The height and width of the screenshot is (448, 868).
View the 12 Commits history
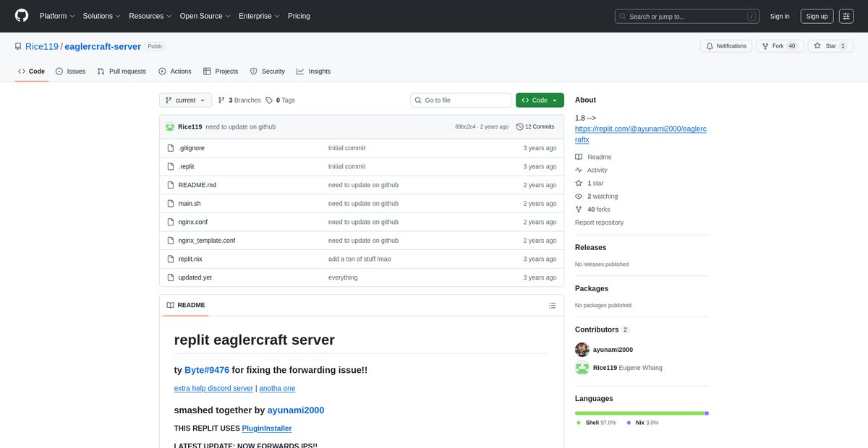(535, 126)
